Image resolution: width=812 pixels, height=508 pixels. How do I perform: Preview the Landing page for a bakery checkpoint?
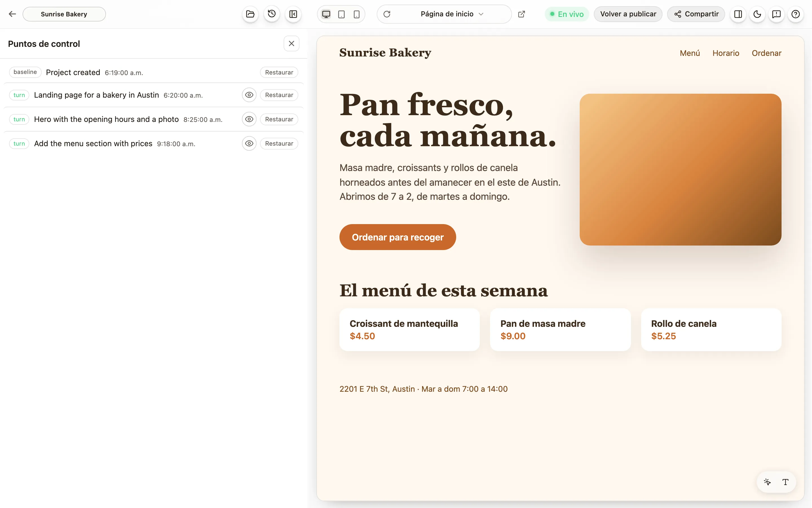coord(249,95)
